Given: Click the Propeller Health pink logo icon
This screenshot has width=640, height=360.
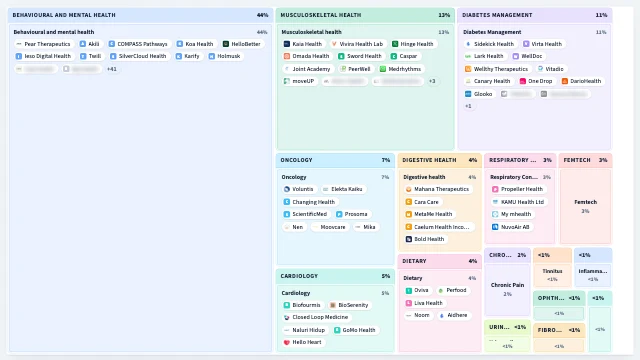Looking at the screenshot, I should click(x=495, y=189).
